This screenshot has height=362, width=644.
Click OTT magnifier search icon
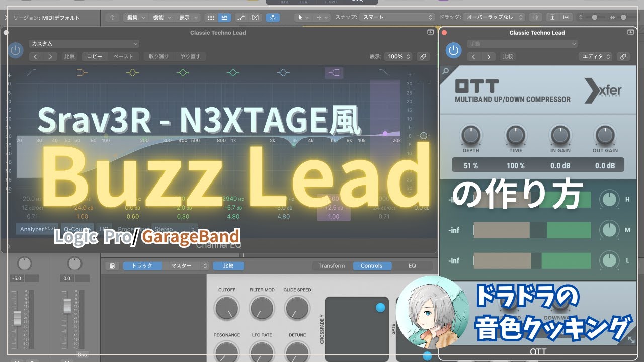click(x=446, y=72)
